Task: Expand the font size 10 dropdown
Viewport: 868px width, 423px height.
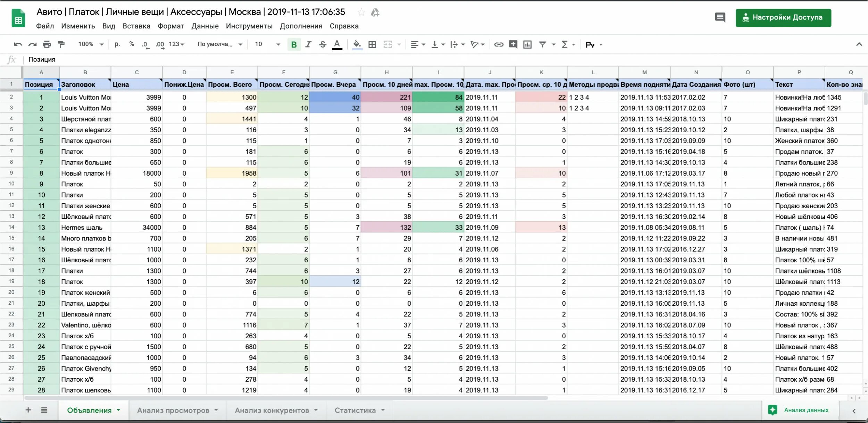Action: (267, 44)
